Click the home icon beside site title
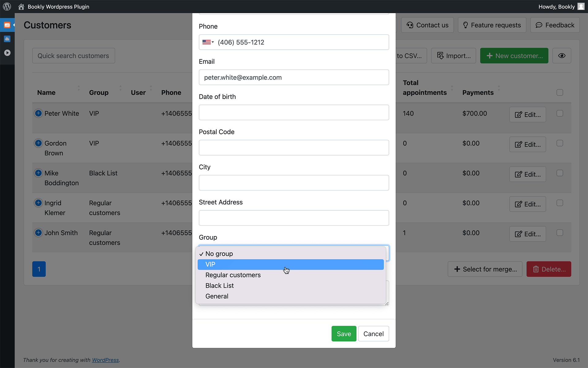This screenshot has width=588, height=368. pos(21,6)
